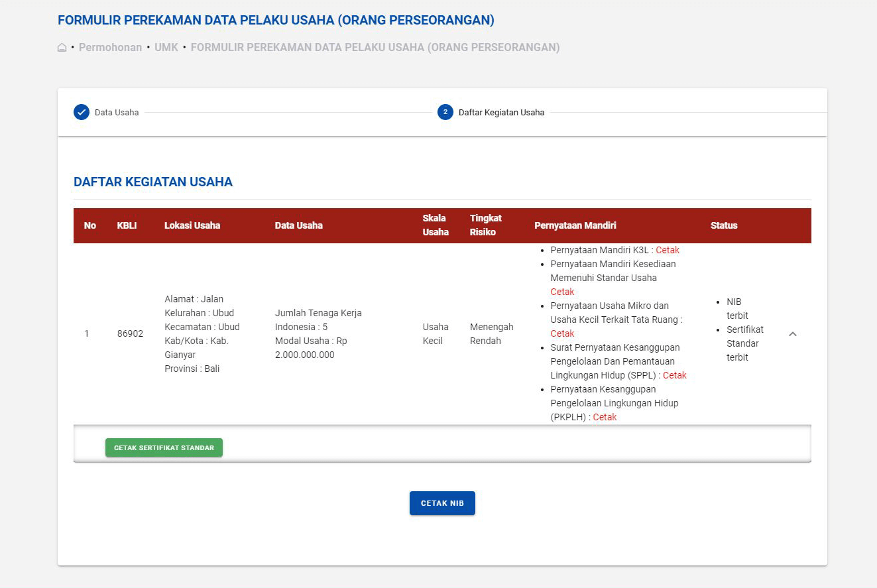The image size is (877, 588).
Task: Open the Permohonan breadcrumb link
Action: click(x=110, y=47)
